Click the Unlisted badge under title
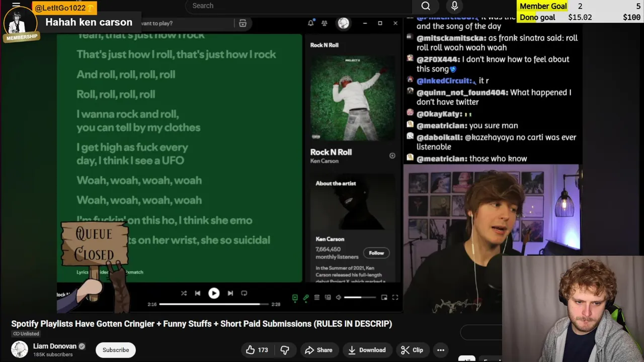Image resolution: width=644 pixels, height=362 pixels. [26, 334]
